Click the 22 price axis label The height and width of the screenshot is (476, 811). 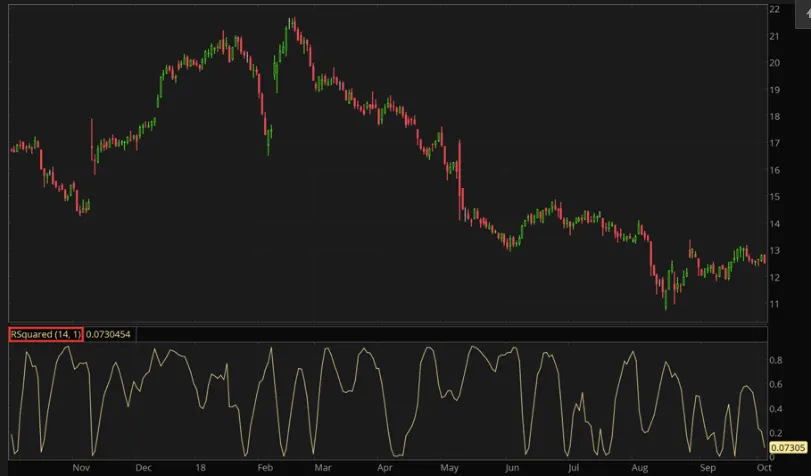click(x=774, y=9)
